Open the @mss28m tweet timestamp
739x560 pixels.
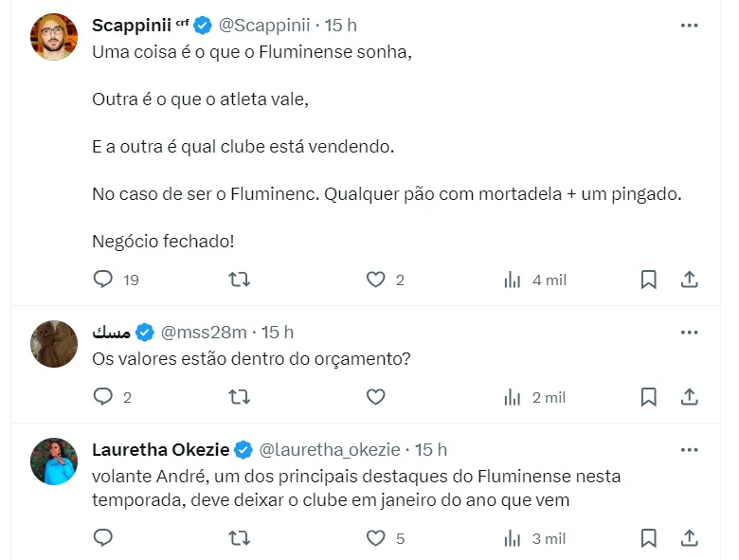[x=278, y=333]
